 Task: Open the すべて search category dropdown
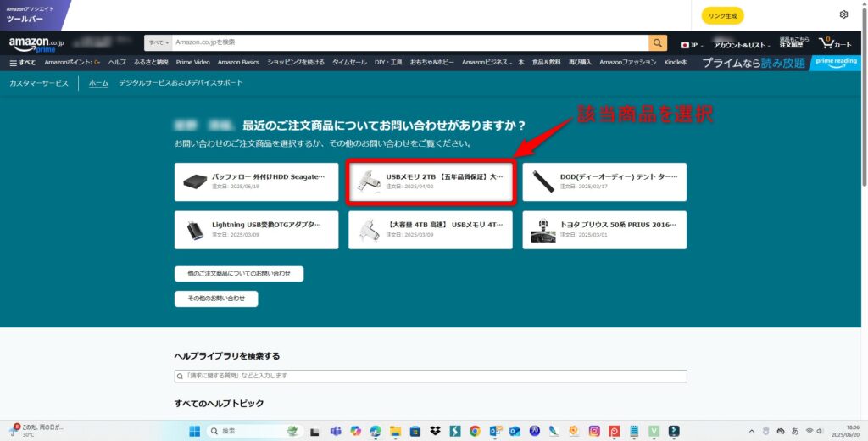(x=159, y=42)
